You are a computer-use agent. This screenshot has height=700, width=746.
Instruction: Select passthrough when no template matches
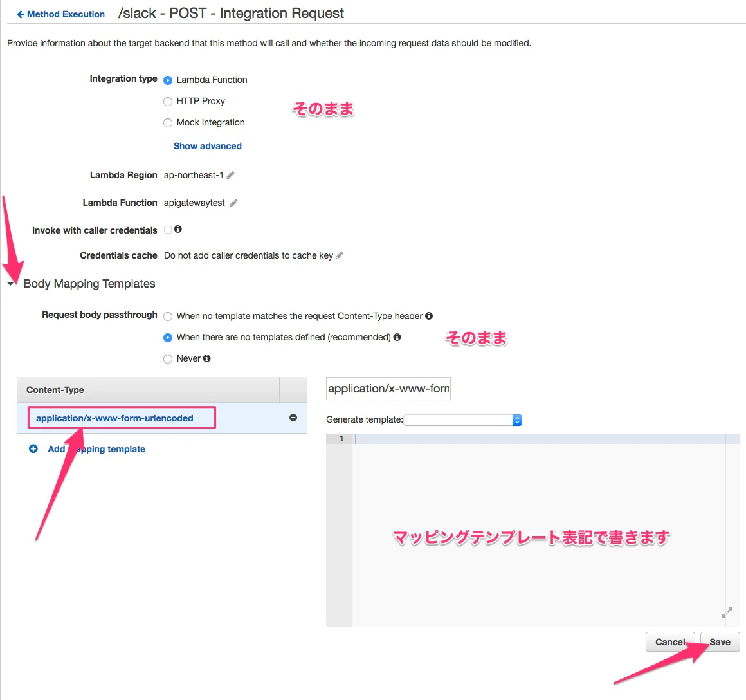[167, 317]
